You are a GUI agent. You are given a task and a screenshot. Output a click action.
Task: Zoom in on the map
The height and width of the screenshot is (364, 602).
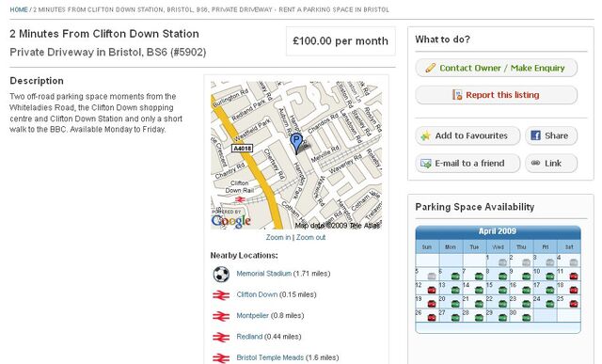coord(278,237)
